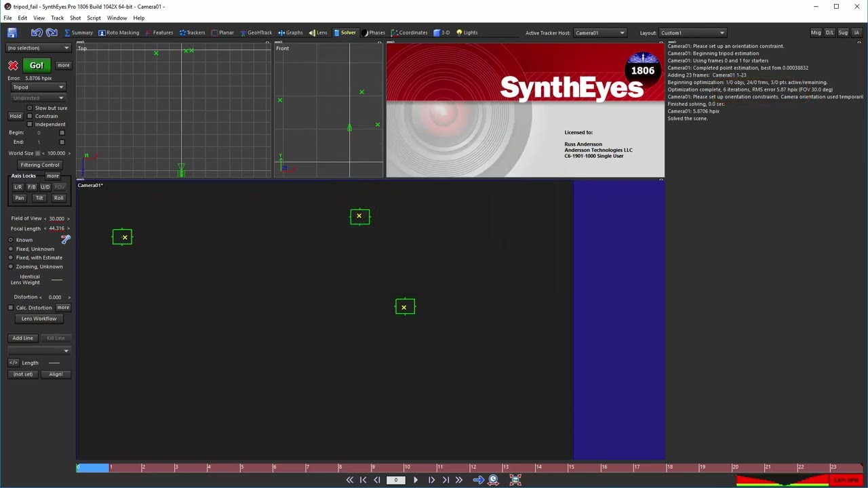Toggle the End frame checkbox
The image size is (868, 488).
coord(62,142)
